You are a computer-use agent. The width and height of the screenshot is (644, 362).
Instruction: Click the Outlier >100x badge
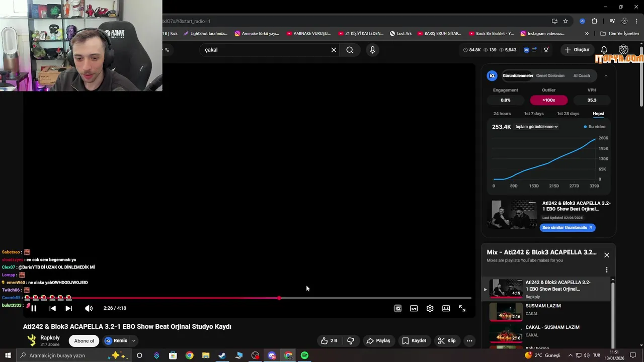548,100
